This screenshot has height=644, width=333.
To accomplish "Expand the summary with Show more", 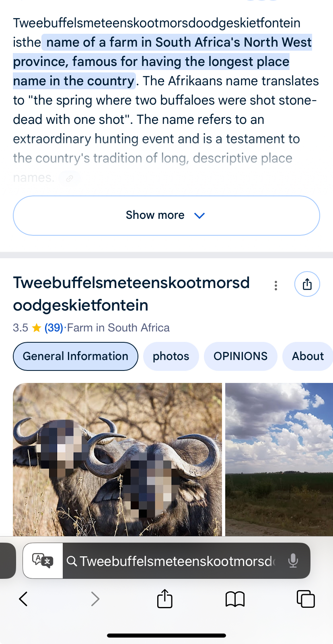I will 166,216.
